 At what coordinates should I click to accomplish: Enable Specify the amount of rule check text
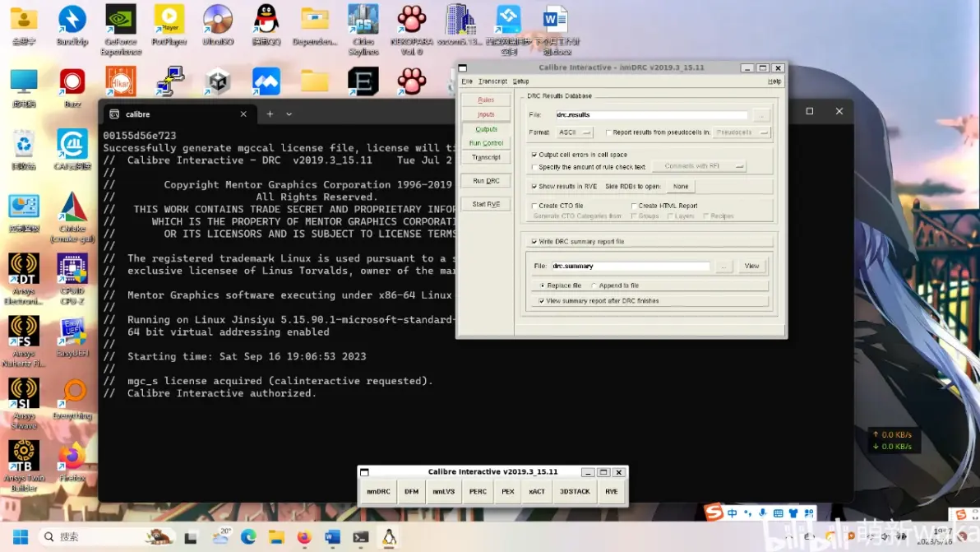coord(534,167)
